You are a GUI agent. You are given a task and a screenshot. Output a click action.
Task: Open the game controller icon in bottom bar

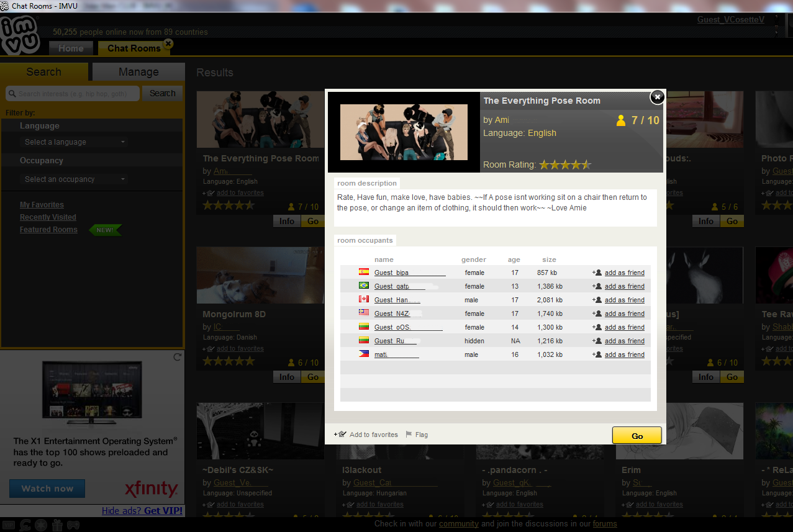coord(73,525)
